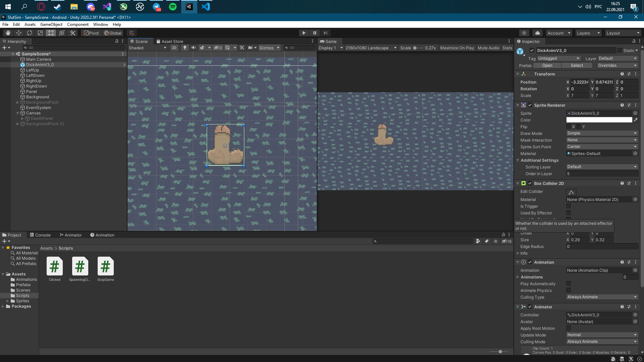Screen dimensions: 644x362
Task: Toggle the Static checkbox
Action: point(620,51)
